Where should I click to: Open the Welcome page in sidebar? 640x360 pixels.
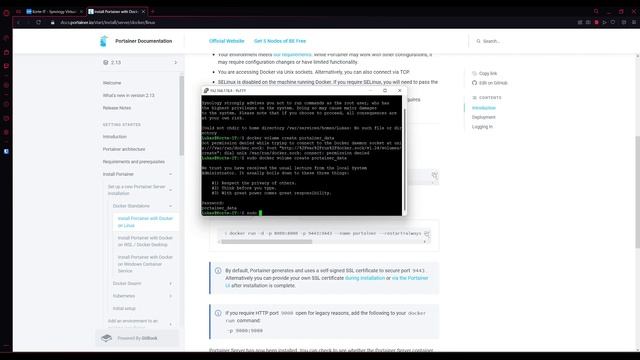point(112,83)
